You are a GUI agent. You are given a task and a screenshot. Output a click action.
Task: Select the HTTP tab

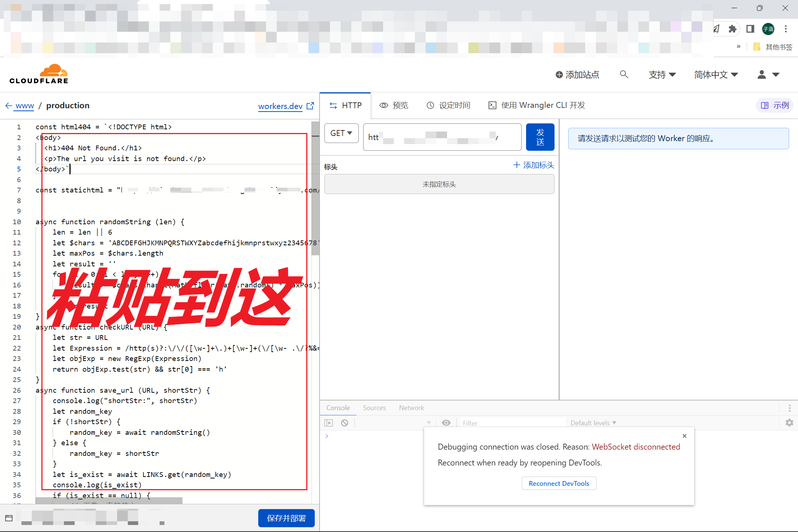(345, 106)
